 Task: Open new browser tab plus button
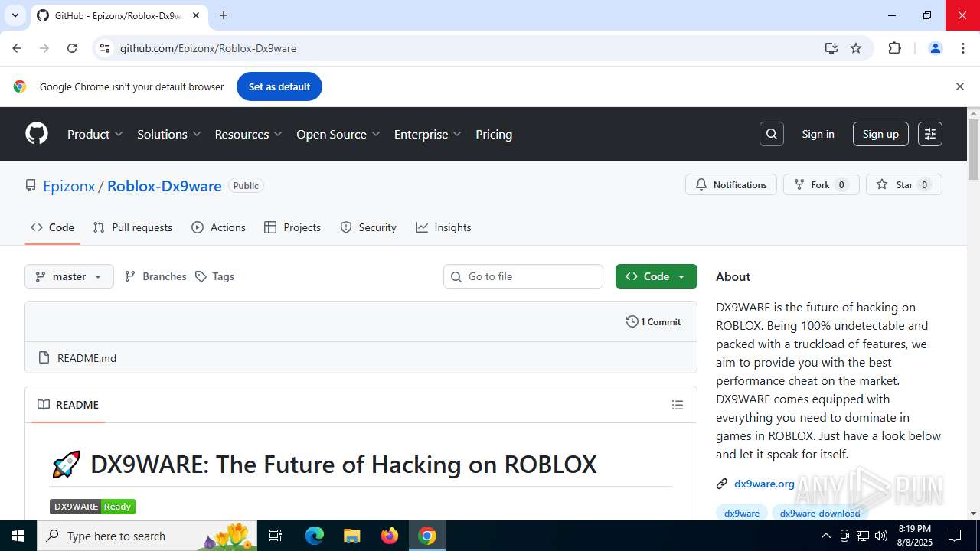click(223, 15)
